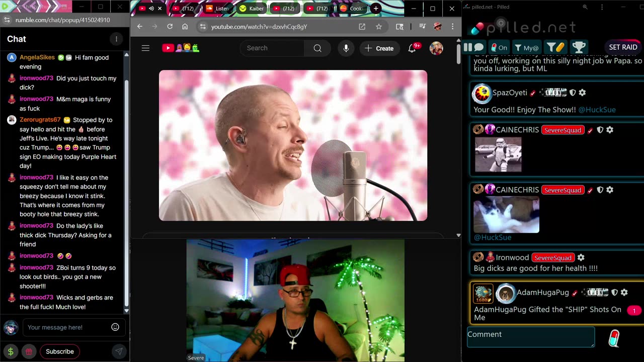Open the stormtrooper GIF thumbnail
This screenshot has width=644, height=362.
click(498, 155)
